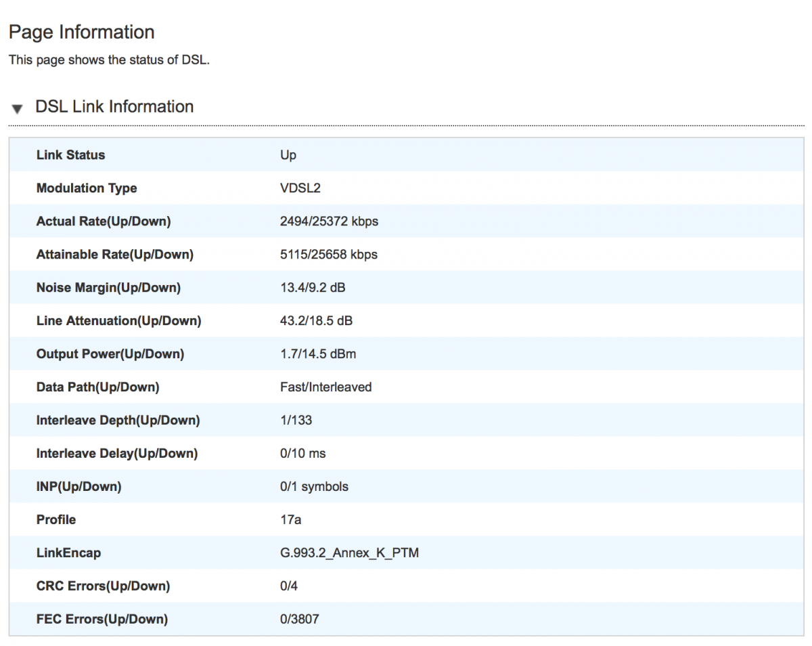Screen dimensions: 812x646
Task: Select the Attainable Rate(Up/Down) label
Action: tap(115, 255)
